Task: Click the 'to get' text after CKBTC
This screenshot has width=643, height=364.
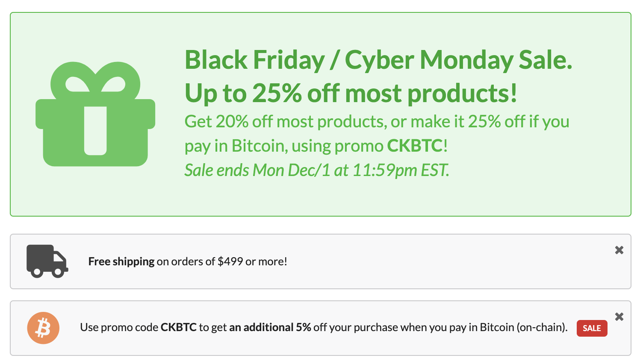Action: tap(212, 327)
